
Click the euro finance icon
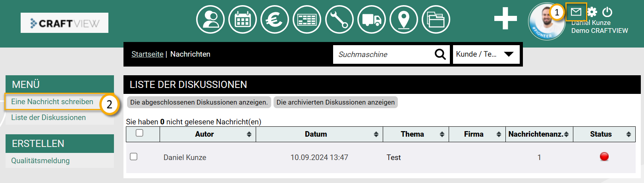pyautogui.click(x=275, y=19)
